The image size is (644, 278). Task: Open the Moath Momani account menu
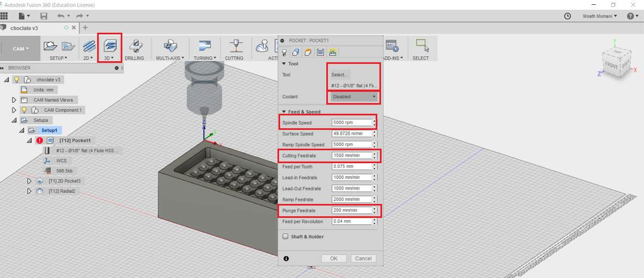600,16
